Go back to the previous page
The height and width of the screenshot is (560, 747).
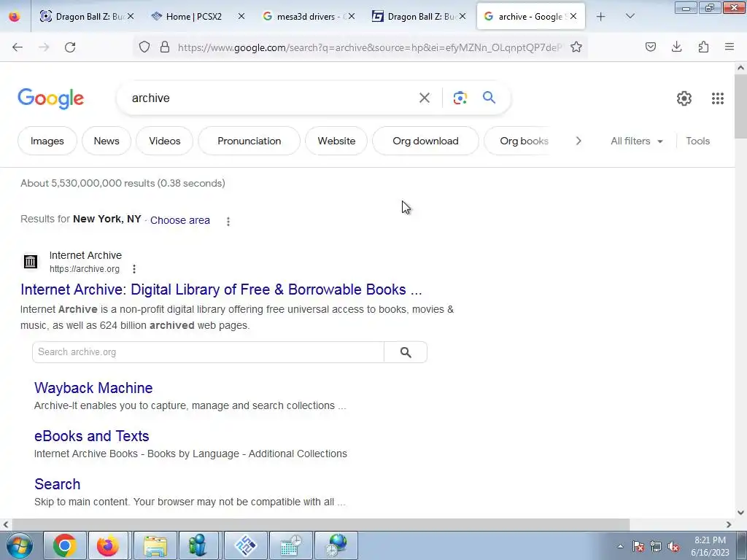[18, 47]
